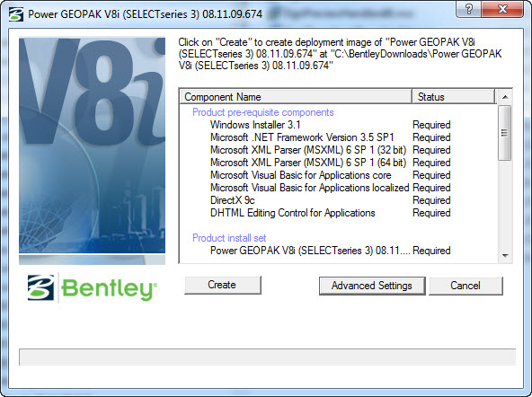Click Required status of the Power GEOPAK V8i row
This screenshot has height=397, width=532.
coord(431,251)
